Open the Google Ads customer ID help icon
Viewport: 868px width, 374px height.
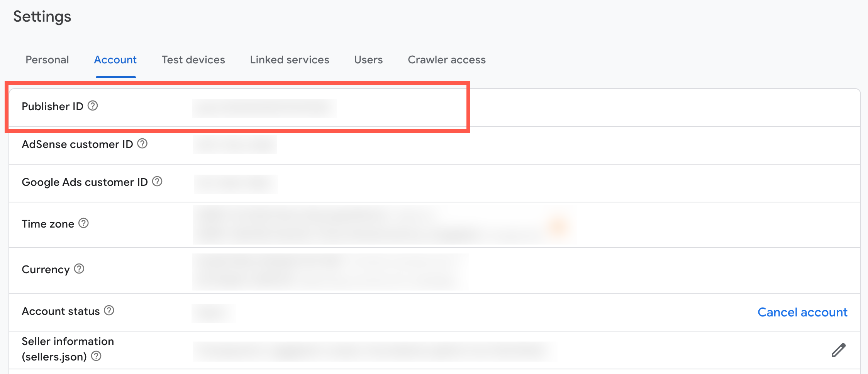tap(157, 182)
